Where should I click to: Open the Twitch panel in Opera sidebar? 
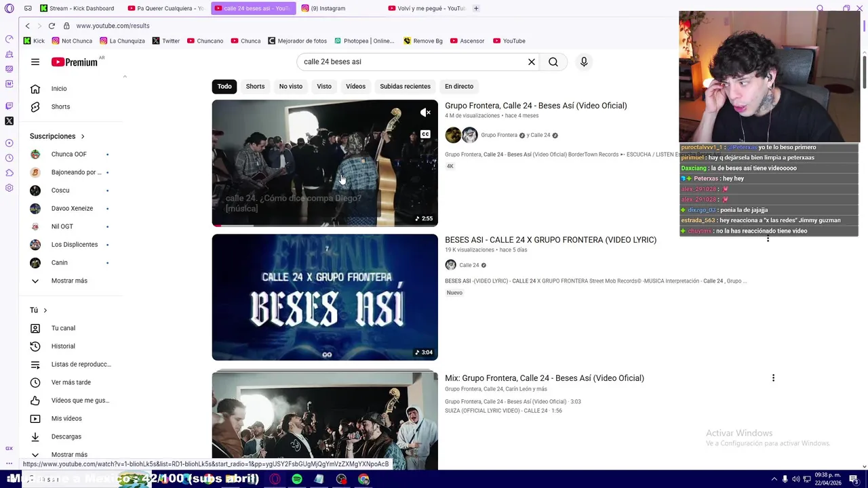pyautogui.click(x=9, y=106)
